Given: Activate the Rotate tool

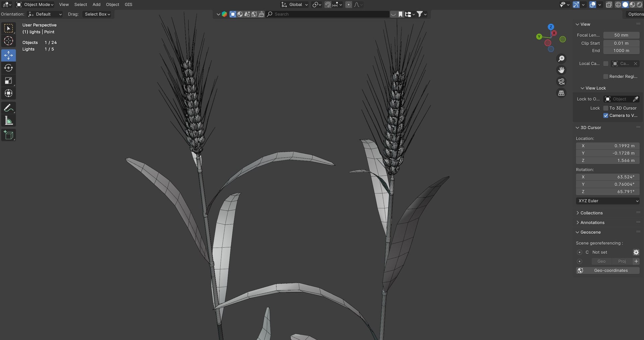Looking at the screenshot, I should pyautogui.click(x=8, y=68).
